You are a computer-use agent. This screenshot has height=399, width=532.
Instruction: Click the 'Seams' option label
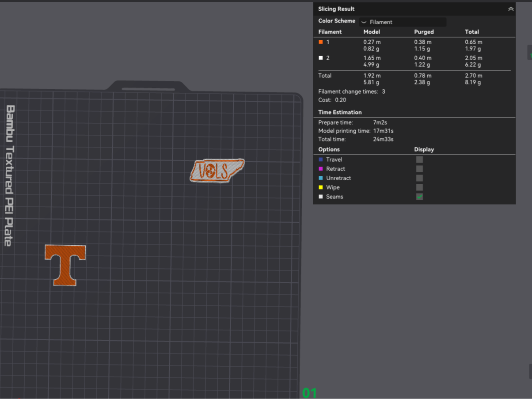(x=334, y=197)
